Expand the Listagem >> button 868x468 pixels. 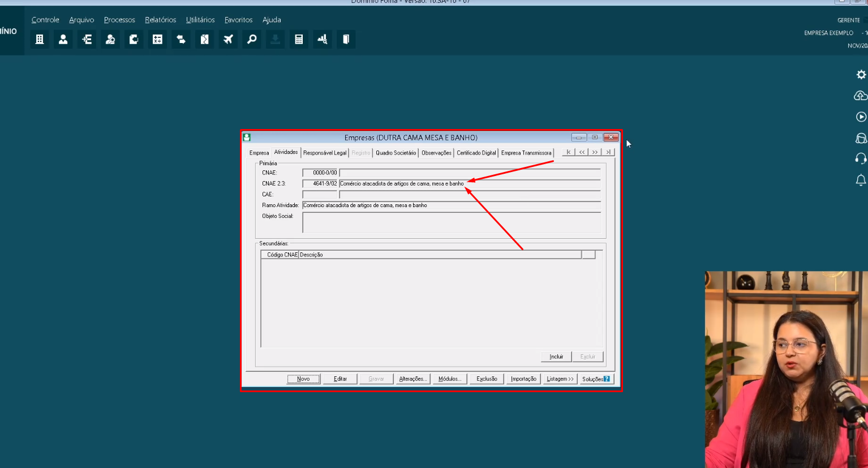[x=560, y=379]
